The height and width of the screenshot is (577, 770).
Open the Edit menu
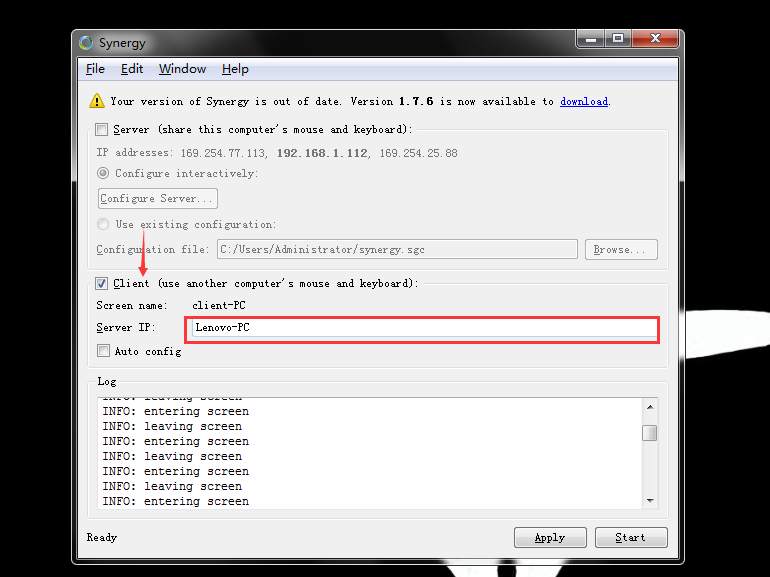point(132,69)
